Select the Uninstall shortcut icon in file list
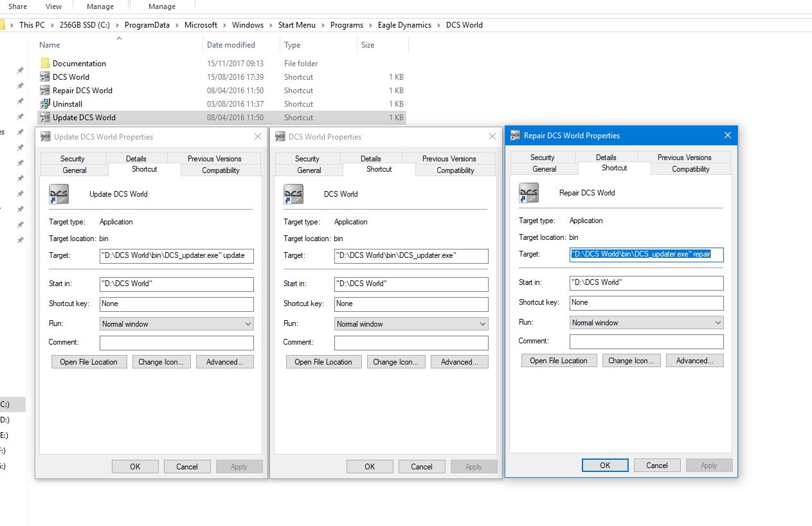The image size is (812, 526). click(45, 104)
